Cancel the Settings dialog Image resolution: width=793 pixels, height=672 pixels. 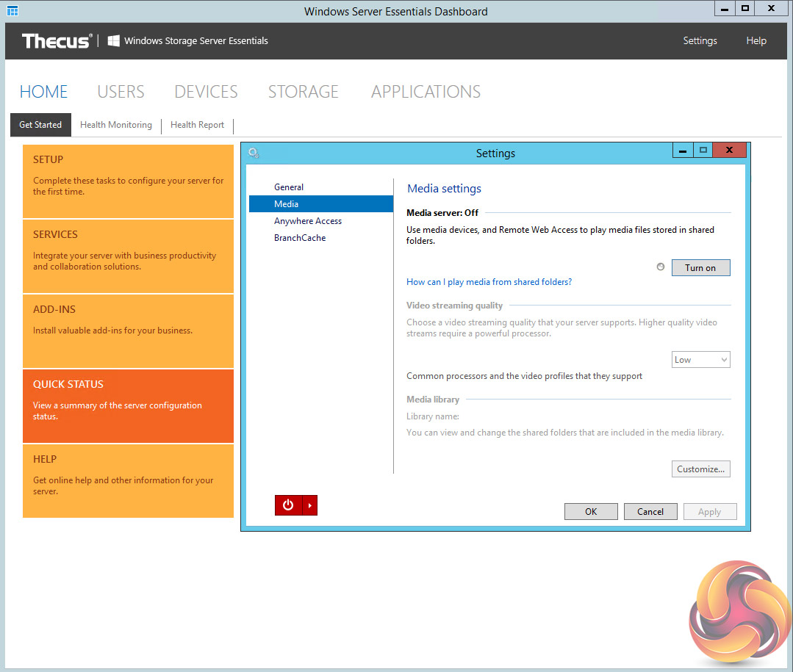coord(650,512)
